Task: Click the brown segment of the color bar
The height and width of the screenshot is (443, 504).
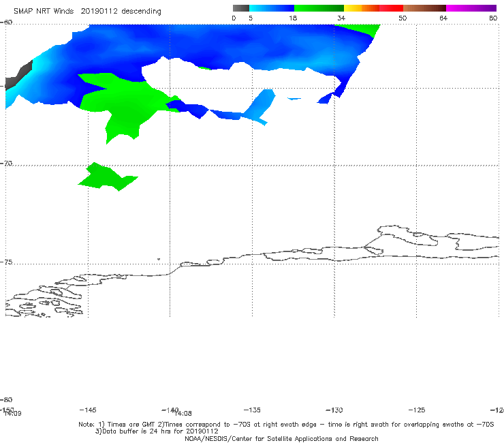Action: pos(424,8)
